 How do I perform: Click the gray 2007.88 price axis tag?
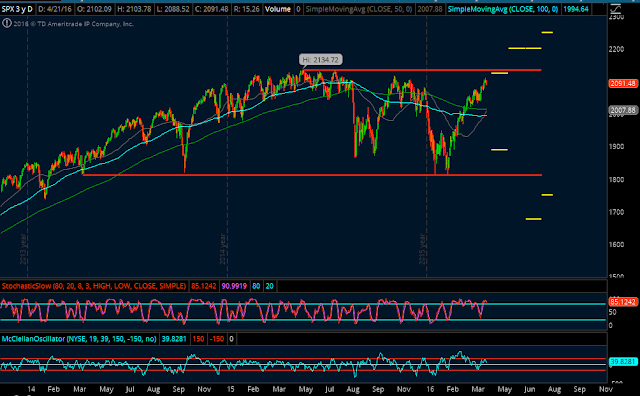click(623, 110)
